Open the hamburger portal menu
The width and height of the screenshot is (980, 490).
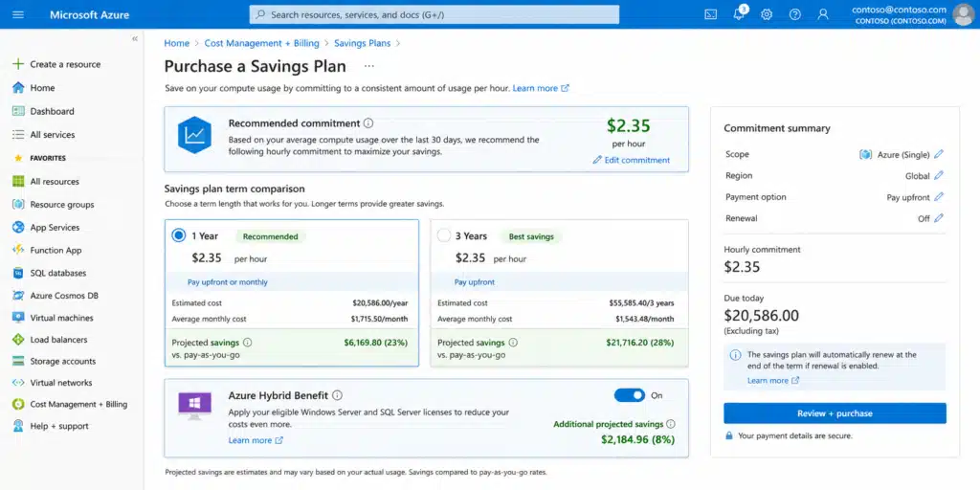(x=18, y=14)
